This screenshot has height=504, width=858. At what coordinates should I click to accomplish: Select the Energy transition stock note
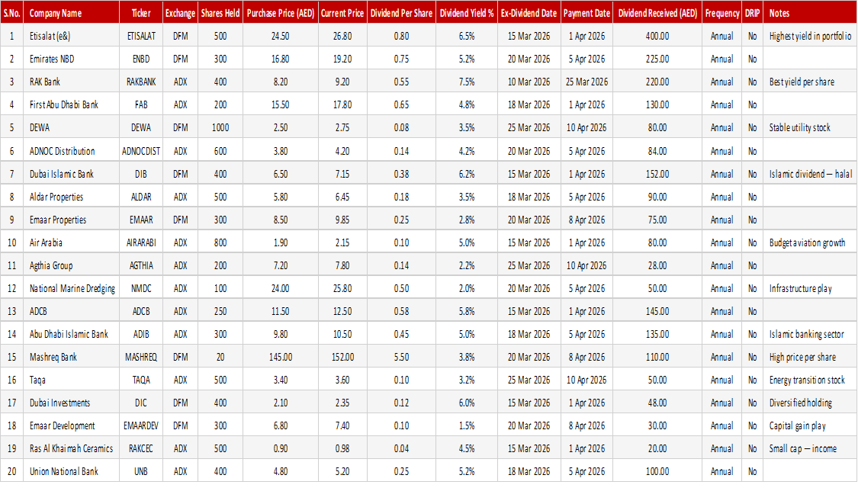(810, 380)
